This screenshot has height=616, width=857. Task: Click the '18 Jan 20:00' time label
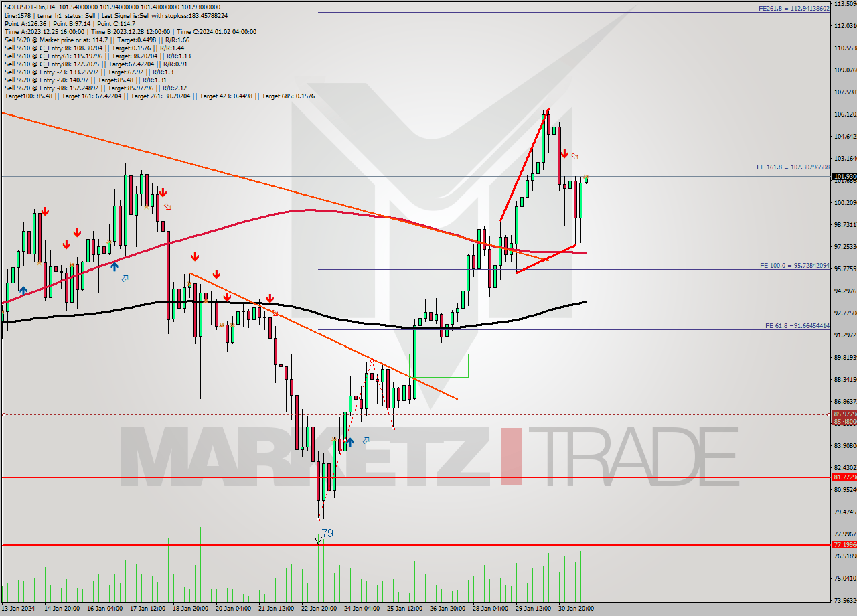tap(191, 609)
